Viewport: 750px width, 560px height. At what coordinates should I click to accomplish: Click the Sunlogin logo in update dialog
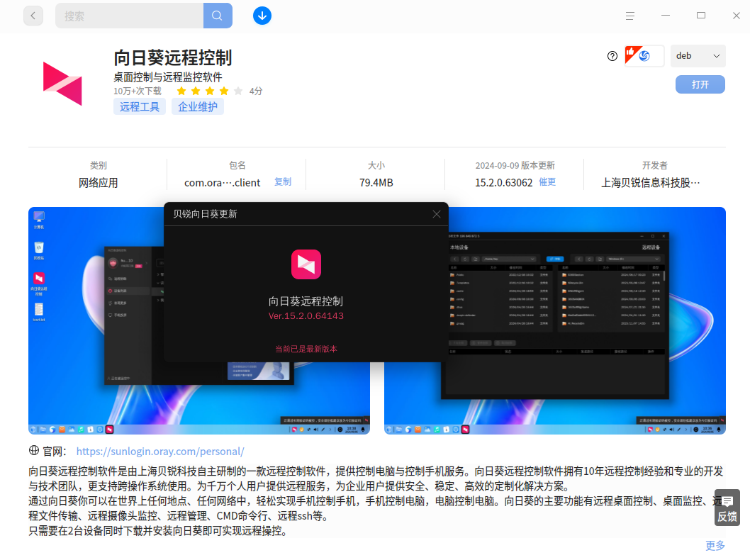click(306, 264)
